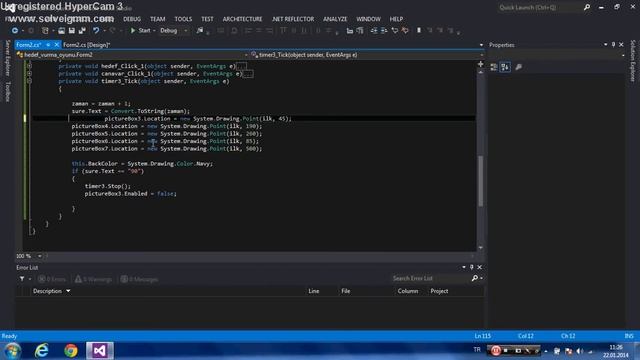
Task: Open Google Chrome from the taskbar
Action: (71, 351)
